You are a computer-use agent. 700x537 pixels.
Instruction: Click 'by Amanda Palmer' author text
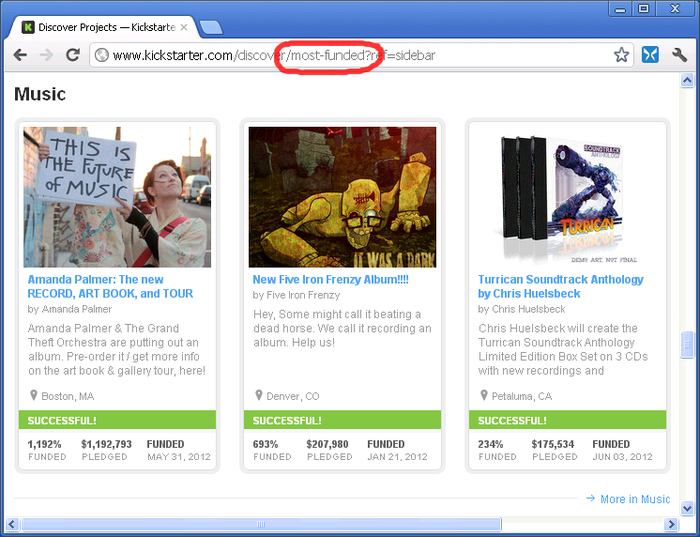(70, 309)
